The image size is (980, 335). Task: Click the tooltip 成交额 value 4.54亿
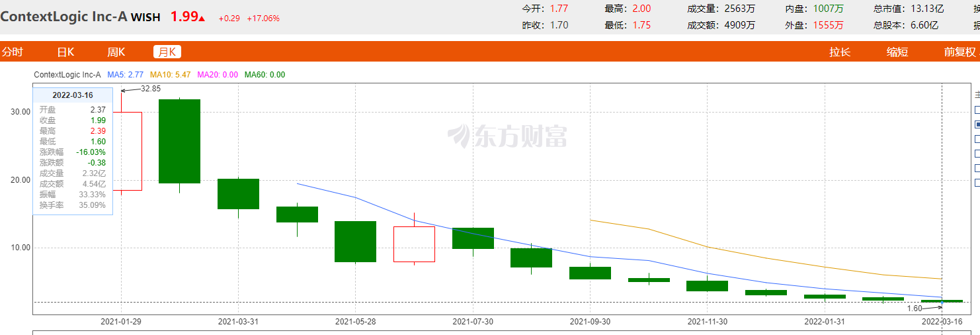click(x=95, y=184)
